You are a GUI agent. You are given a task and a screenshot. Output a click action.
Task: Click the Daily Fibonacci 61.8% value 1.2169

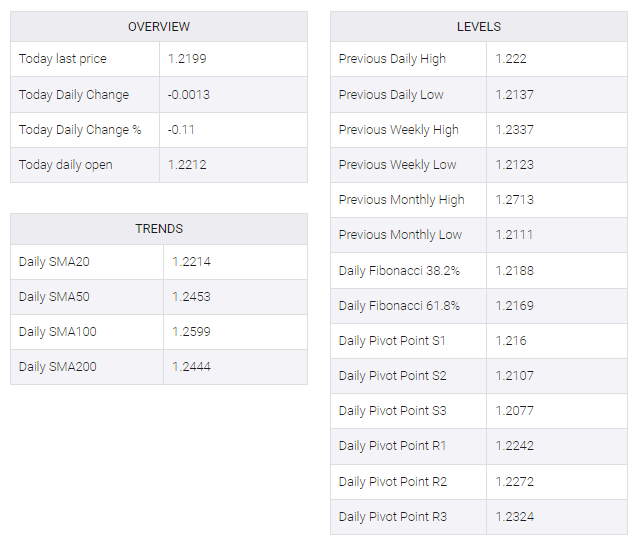click(514, 306)
